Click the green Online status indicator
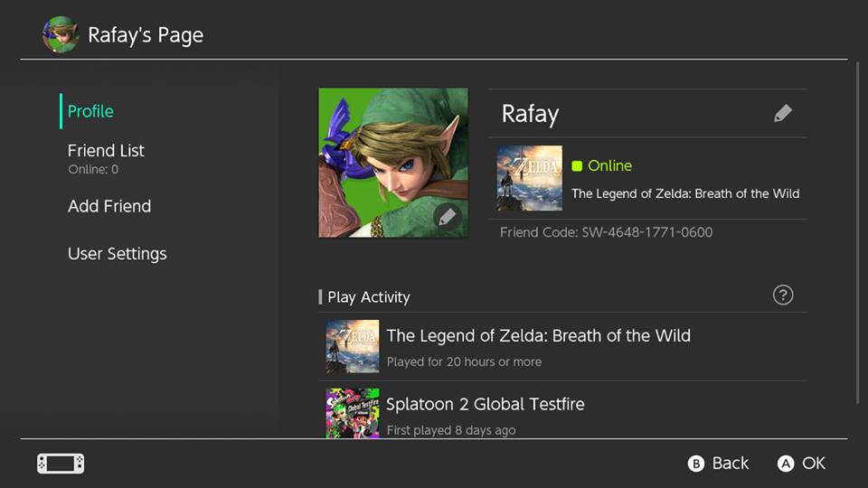 pos(602,166)
